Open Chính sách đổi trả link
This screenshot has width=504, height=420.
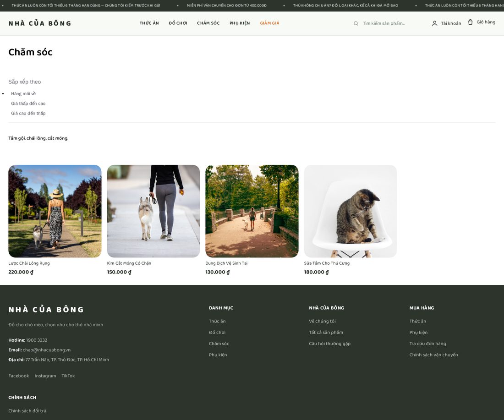pyautogui.click(x=27, y=411)
